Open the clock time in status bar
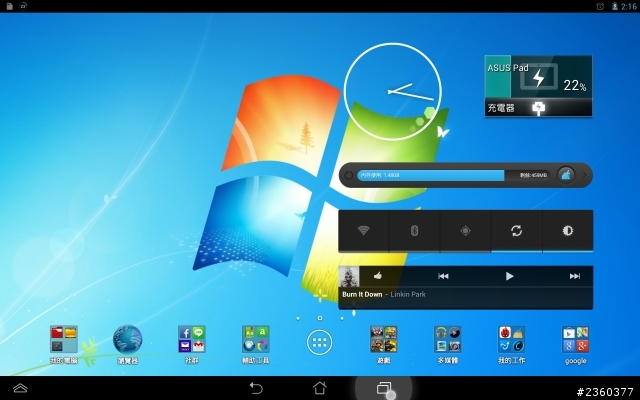Image resolution: width=640 pixels, height=400 pixels. coord(629,6)
